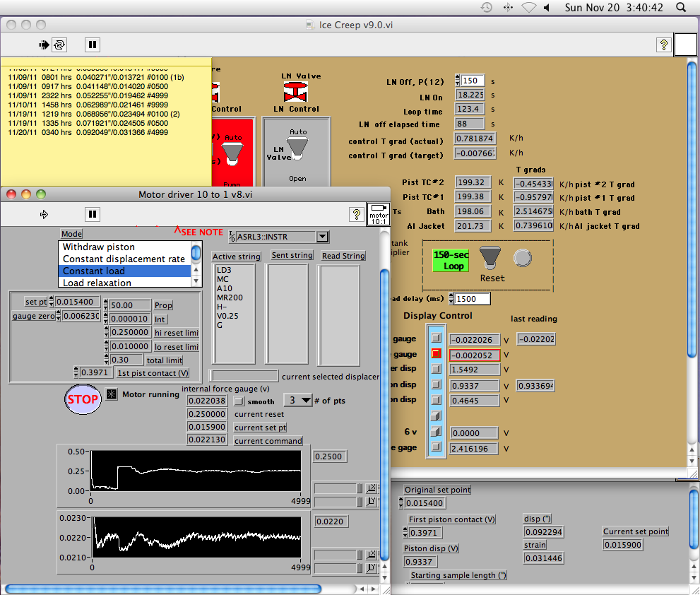Screen dimensions: 700x595
Task: Click Run Continuously arrows in Ice Creep toolbar
Action: coord(60,45)
